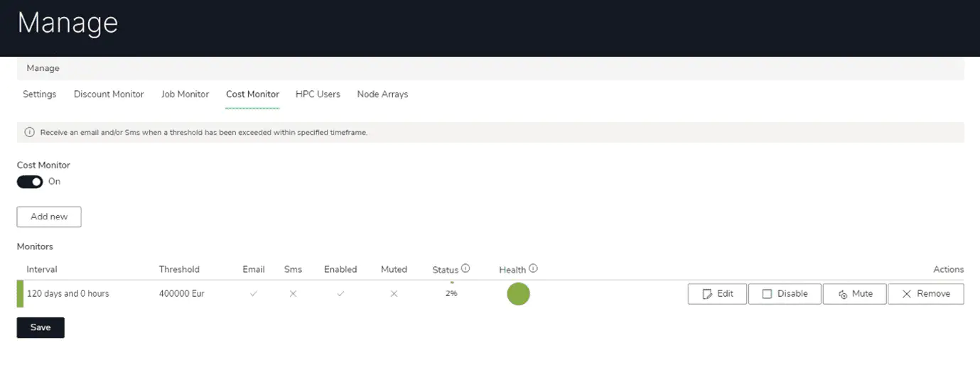Screen dimensions: 980x382
Task: Click the info icon next to Status
Action: click(x=465, y=268)
